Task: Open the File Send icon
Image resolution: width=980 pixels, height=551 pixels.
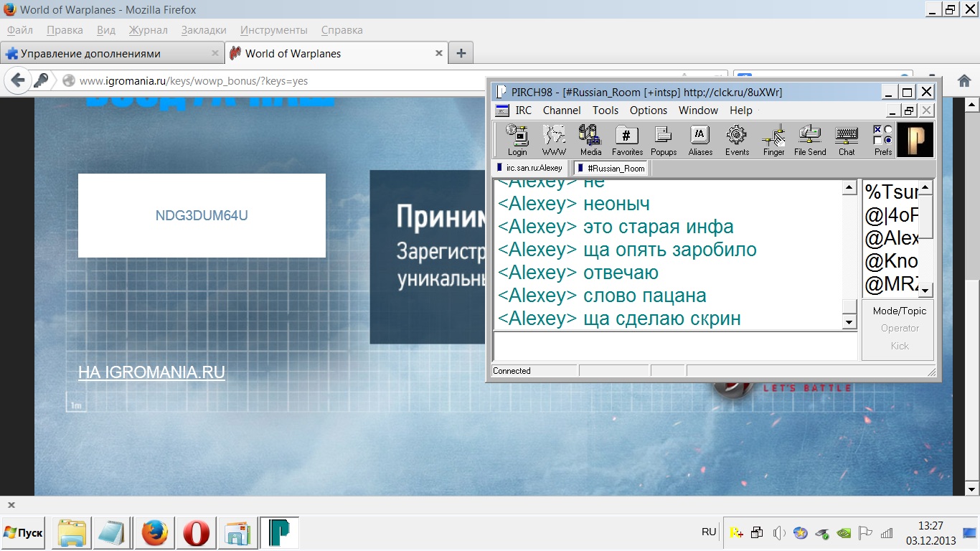Action: pos(810,140)
